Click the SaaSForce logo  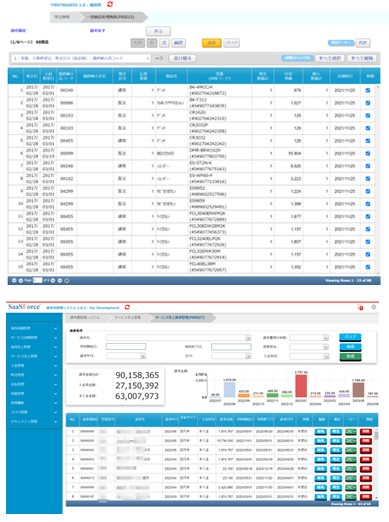(x=24, y=307)
